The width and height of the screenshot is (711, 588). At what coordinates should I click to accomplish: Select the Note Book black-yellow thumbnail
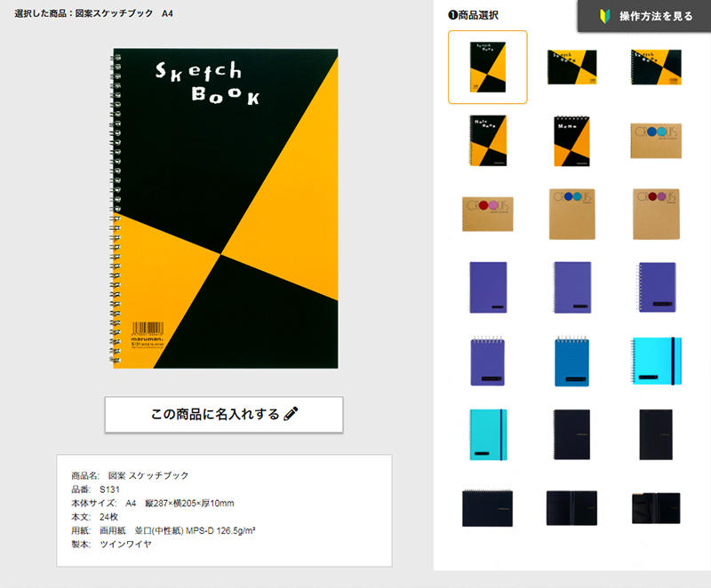click(x=487, y=140)
